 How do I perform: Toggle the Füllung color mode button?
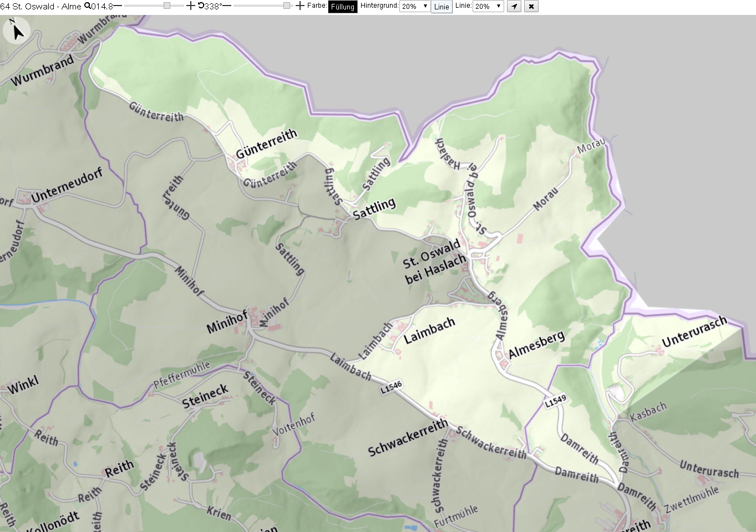pos(343,7)
